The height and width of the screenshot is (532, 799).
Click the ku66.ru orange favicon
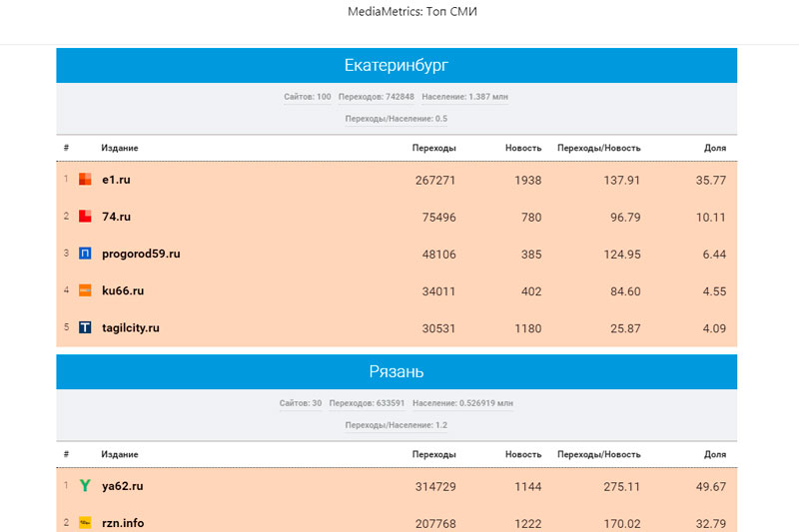click(85, 290)
